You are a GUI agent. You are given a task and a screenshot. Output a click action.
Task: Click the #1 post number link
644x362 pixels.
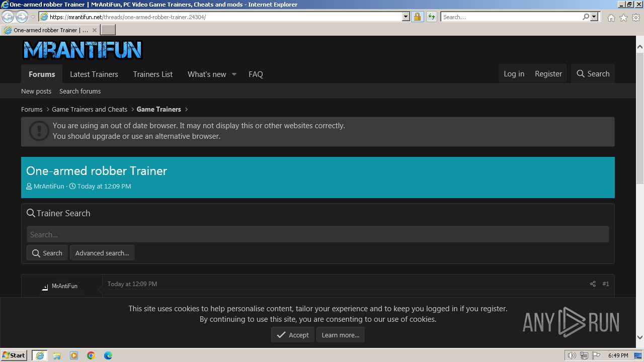tap(606, 284)
